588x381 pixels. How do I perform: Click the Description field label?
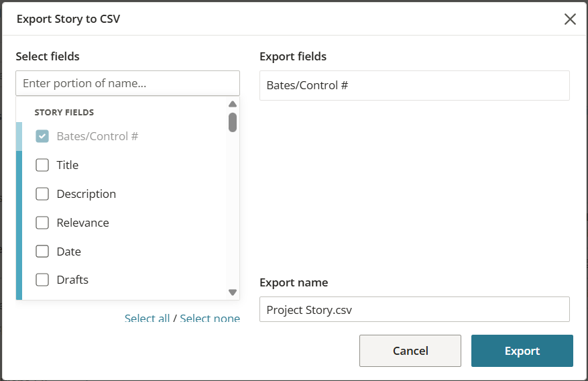click(x=86, y=194)
